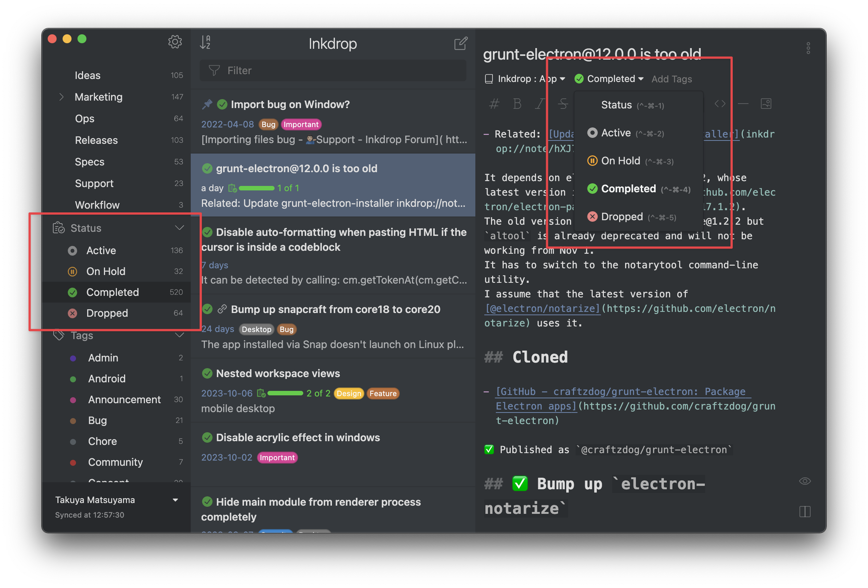The height and width of the screenshot is (588, 868).
Task: Click the purple Admin tag color dot
Action: click(73, 358)
